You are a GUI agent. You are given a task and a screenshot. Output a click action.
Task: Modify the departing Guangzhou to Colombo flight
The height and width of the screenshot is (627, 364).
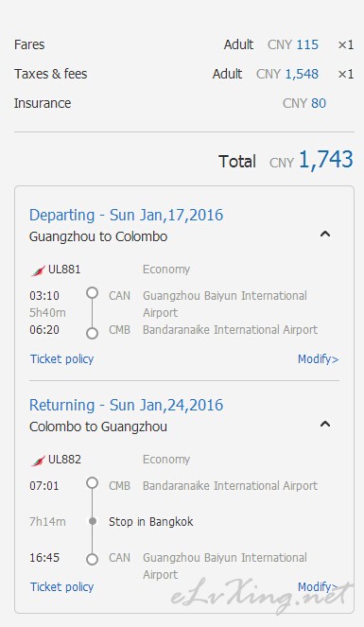[x=318, y=359]
